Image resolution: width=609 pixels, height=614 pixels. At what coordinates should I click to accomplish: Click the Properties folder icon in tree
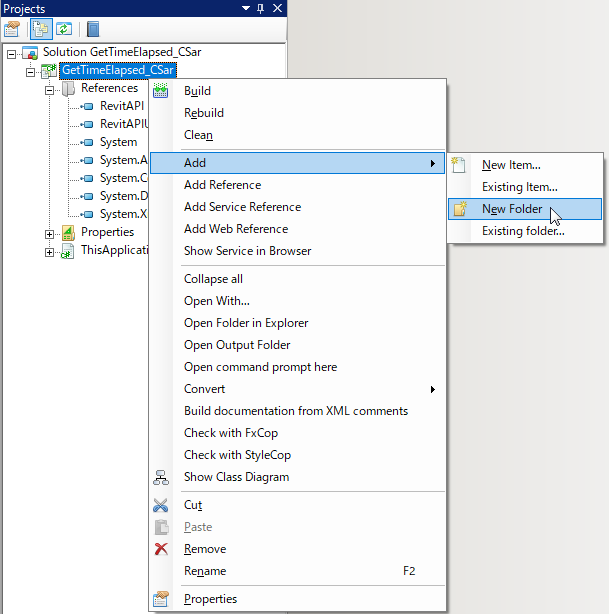coord(68,233)
